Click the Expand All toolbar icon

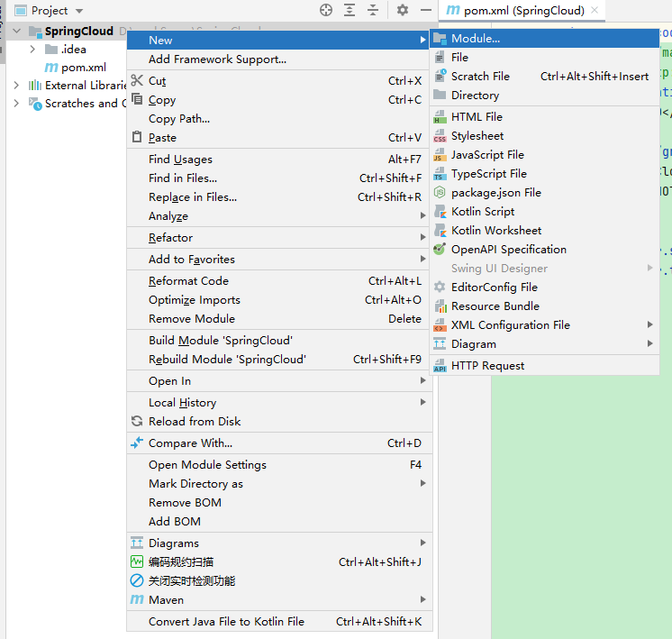click(350, 10)
